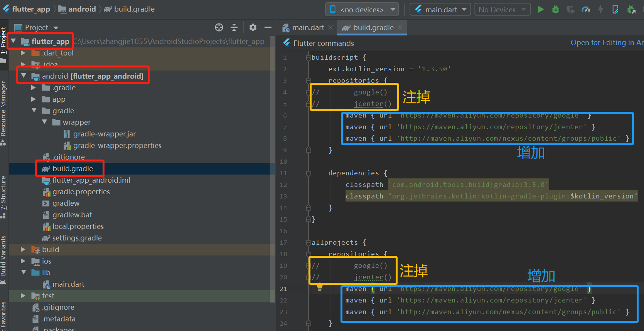Image resolution: width=644 pixels, height=331 pixels.
Task: Collapse the lib folder
Action: click(24, 272)
